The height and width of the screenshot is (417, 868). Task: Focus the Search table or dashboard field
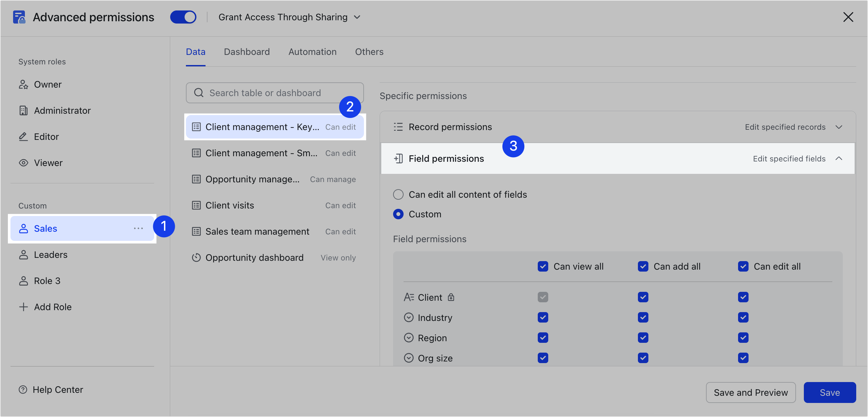tap(275, 93)
